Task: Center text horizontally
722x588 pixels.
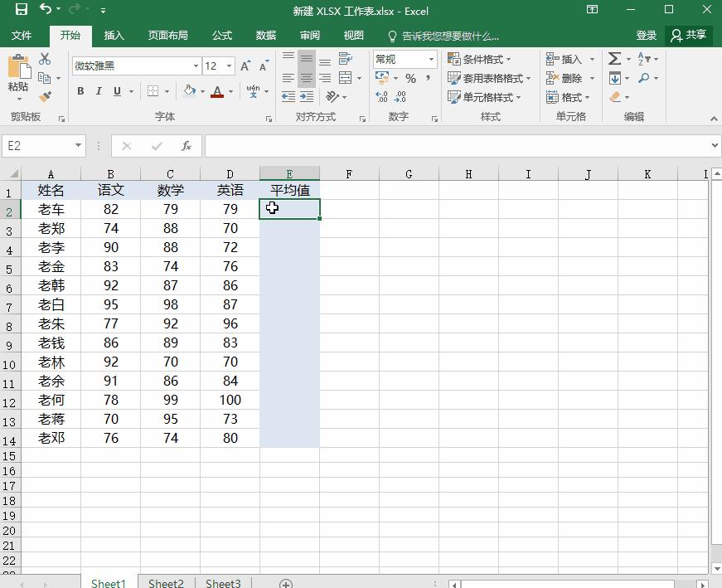Action: [x=307, y=78]
